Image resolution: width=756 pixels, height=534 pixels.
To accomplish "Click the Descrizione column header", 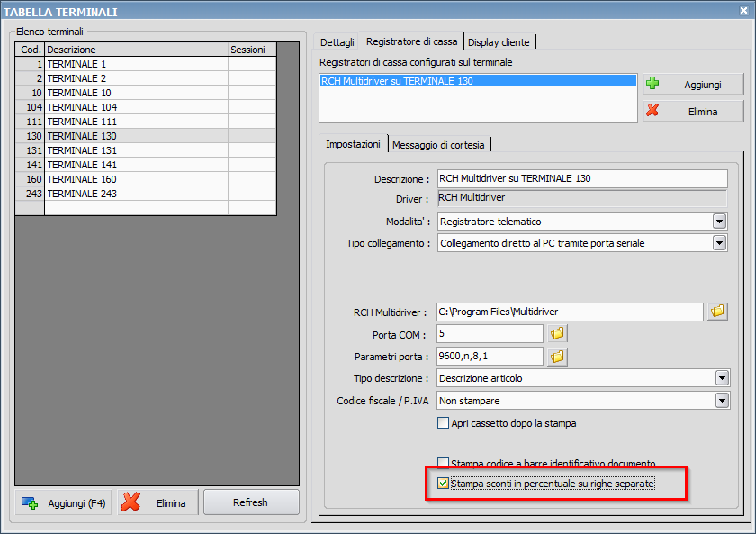I will click(136, 50).
